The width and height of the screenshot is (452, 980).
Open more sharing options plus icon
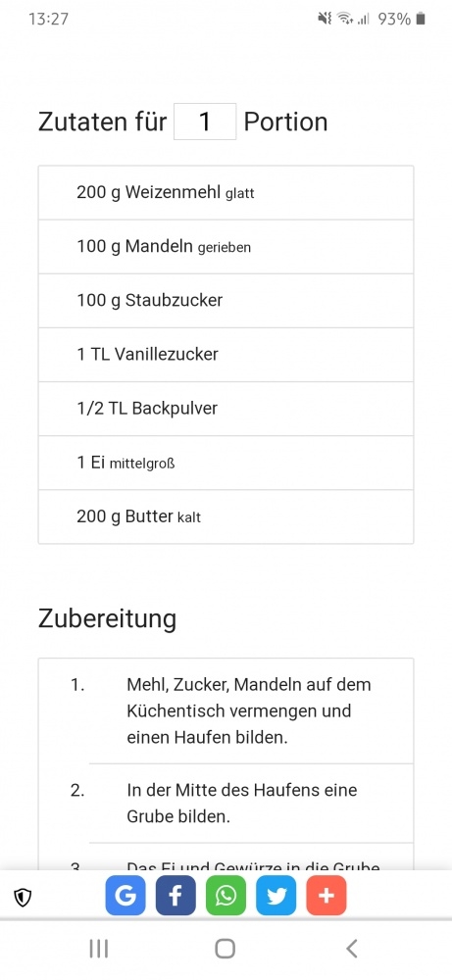[x=326, y=896]
